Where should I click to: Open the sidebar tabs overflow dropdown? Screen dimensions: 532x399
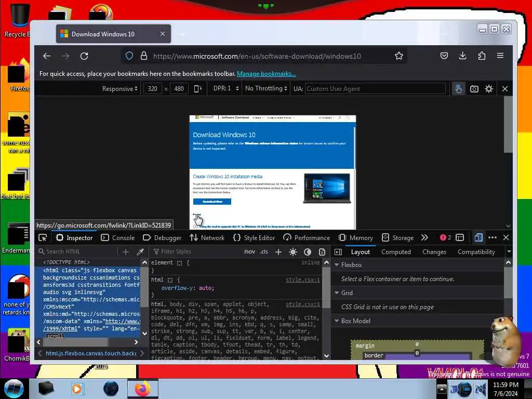tap(509, 252)
